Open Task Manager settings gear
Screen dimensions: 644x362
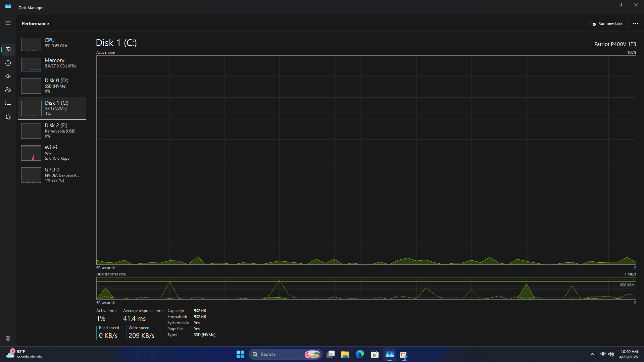click(x=8, y=338)
